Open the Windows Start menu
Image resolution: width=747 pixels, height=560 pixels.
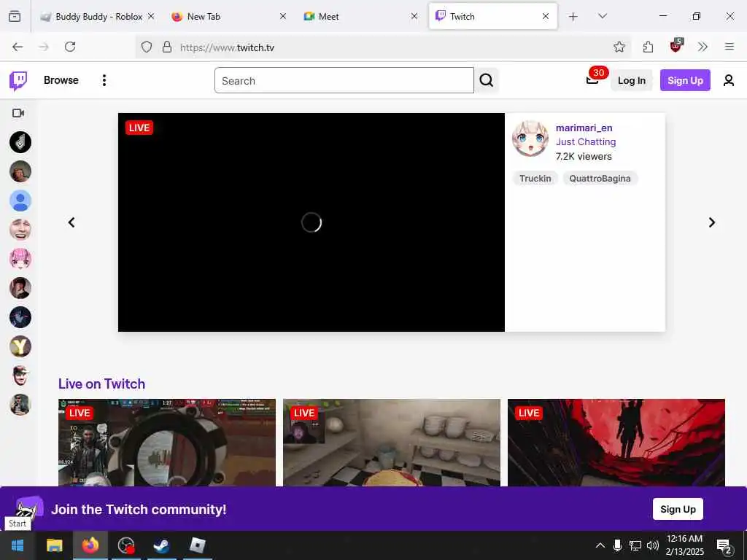pos(18,545)
